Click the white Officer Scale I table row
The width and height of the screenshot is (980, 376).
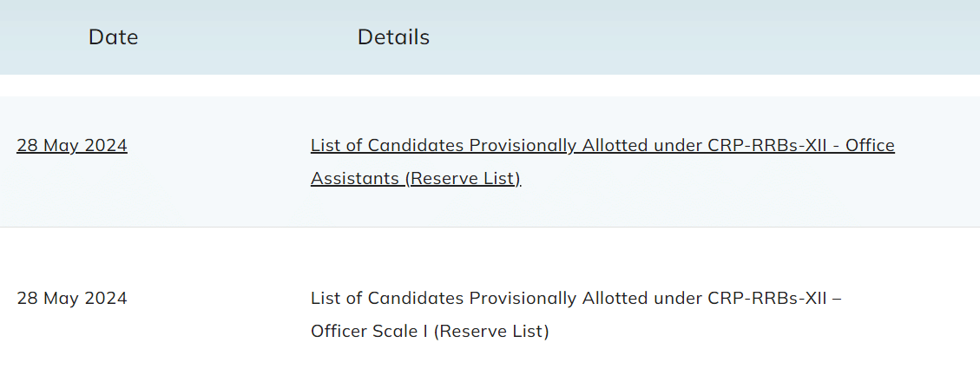click(490, 301)
